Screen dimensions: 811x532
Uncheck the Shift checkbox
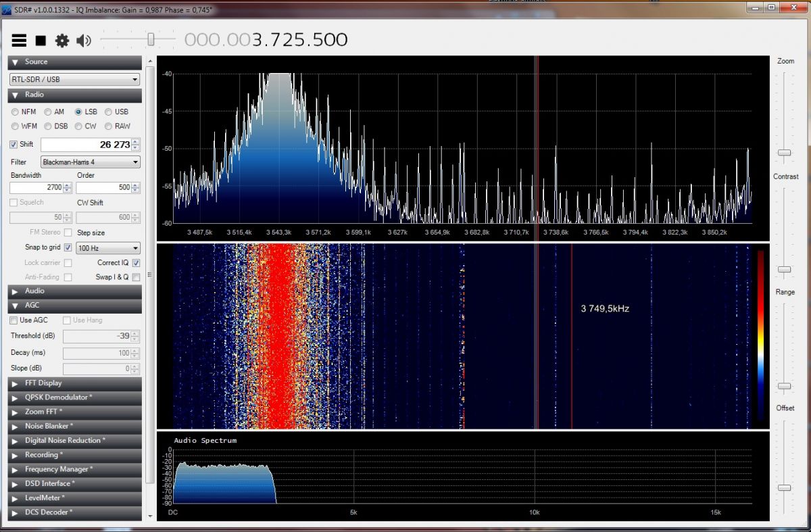pos(14,144)
